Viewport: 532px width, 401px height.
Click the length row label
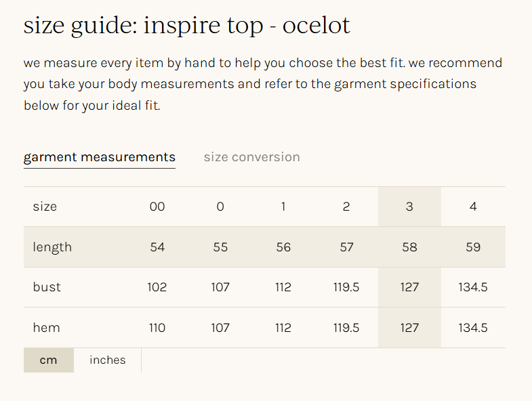(x=52, y=247)
